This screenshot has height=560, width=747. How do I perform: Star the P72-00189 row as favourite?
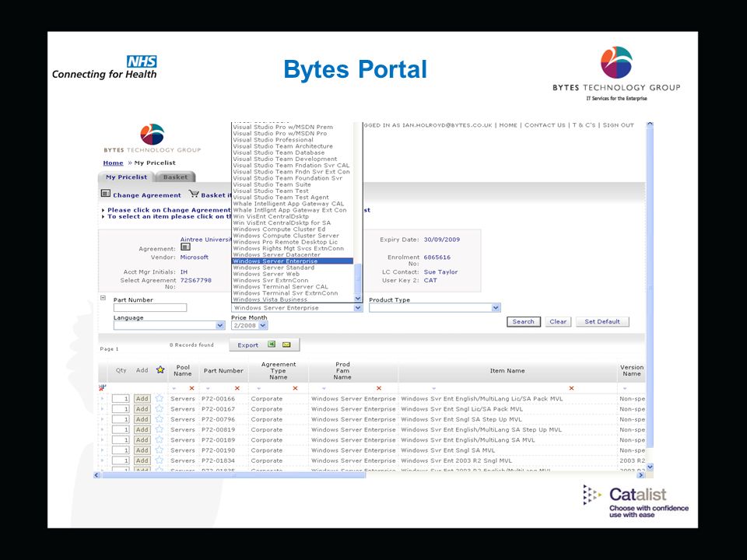tap(160, 439)
